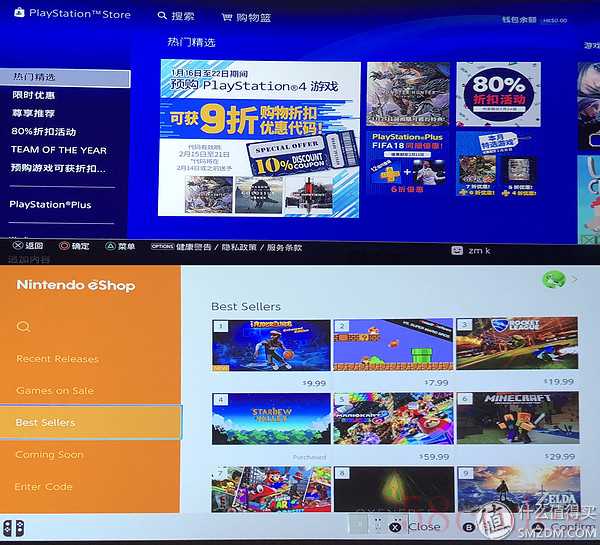600x545 pixels.
Task: Select Enter Code in eShop sidebar
Action: (x=44, y=487)
